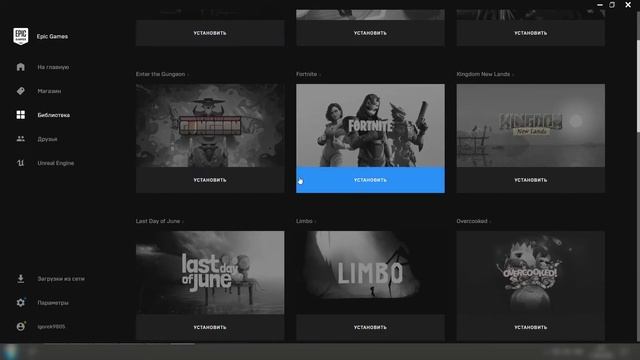The image size is (640, 360).
Task: Open the Last Day of June cover
Action: point(210,273)
